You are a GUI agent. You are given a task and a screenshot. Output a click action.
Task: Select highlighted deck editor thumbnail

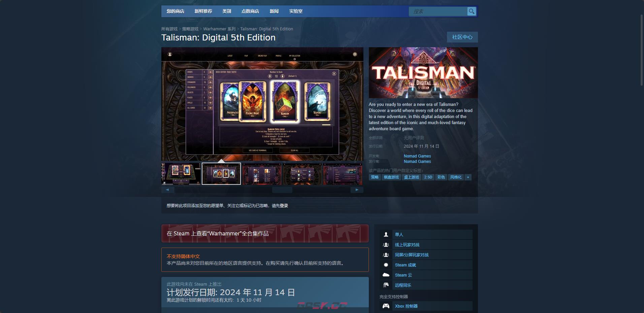pos(221,174)
